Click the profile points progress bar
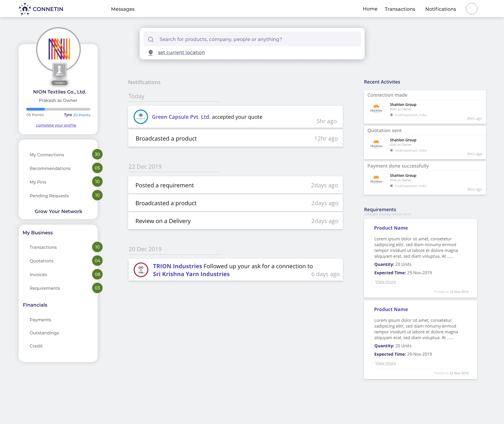The height and width of the screenshot is (424, 504). point(58,109)
